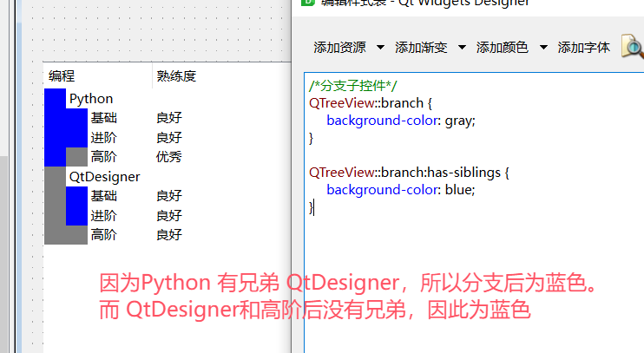Click the /*分支子控件*/ comment line
This screenshot has width=644, height=353.
[x=353, y=86]
